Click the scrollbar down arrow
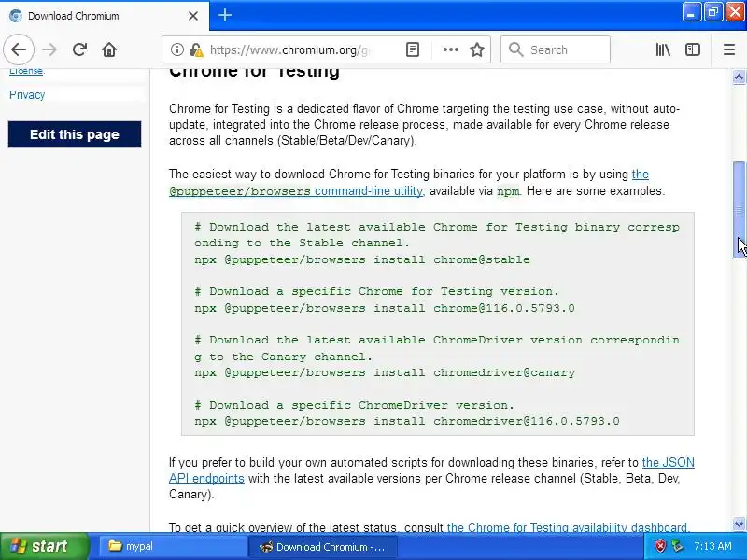Screen dimensions: 747x560 [739, 524]
